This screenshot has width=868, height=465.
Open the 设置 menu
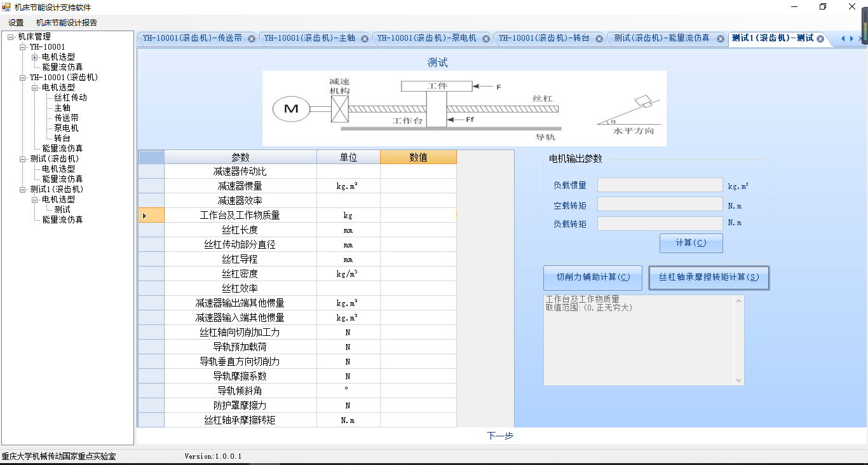(x=16, y=22)
